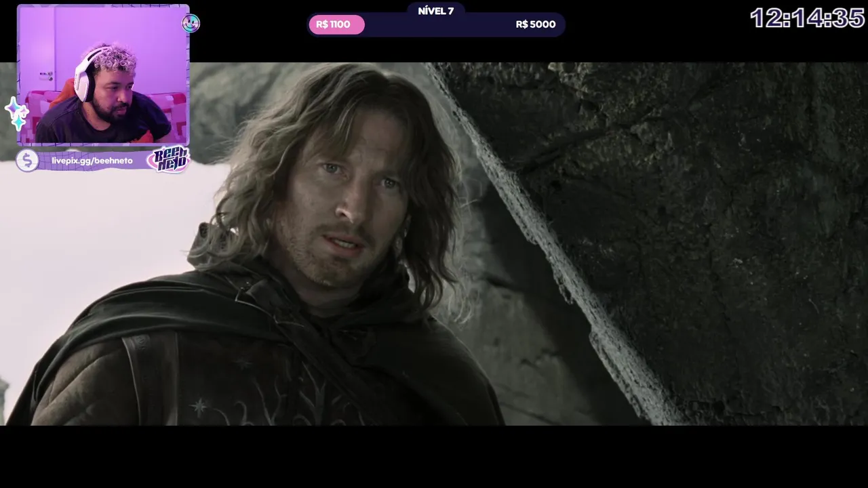
Task: Click the movie video frame
Action: click(x=434, y=244)
